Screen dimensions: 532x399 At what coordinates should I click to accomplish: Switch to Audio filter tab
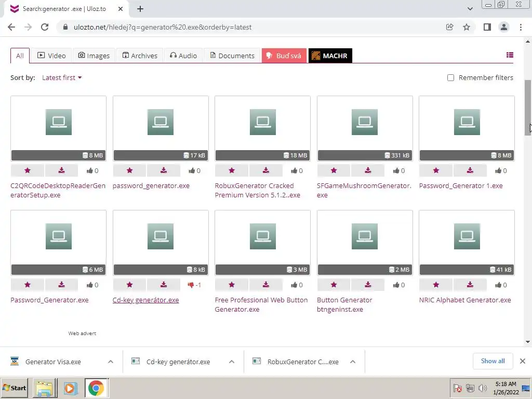click(183, 56)
